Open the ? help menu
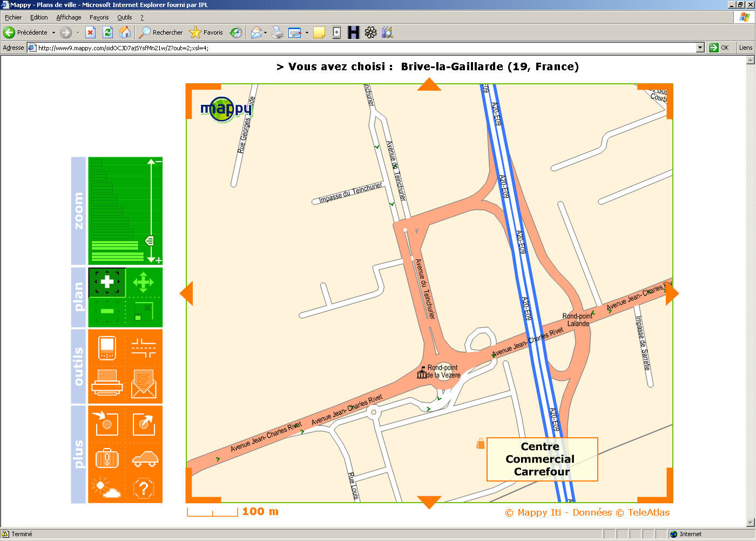 click(142, 17)
